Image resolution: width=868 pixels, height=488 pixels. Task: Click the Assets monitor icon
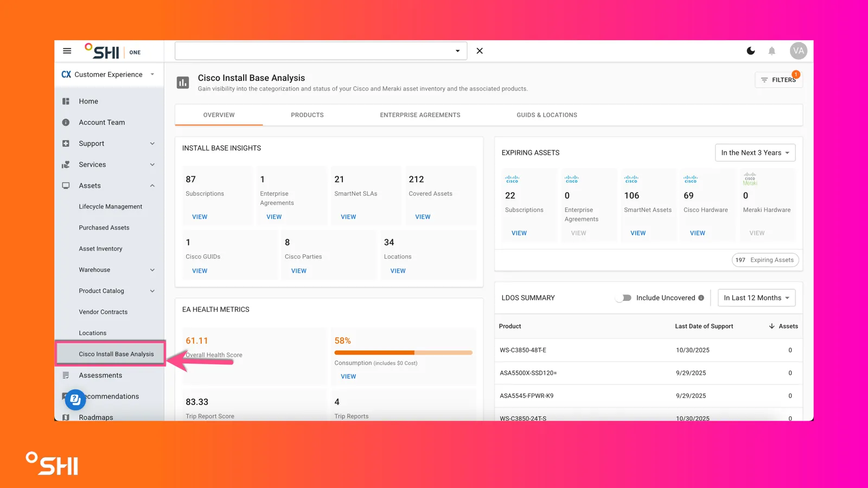[66, 185]
